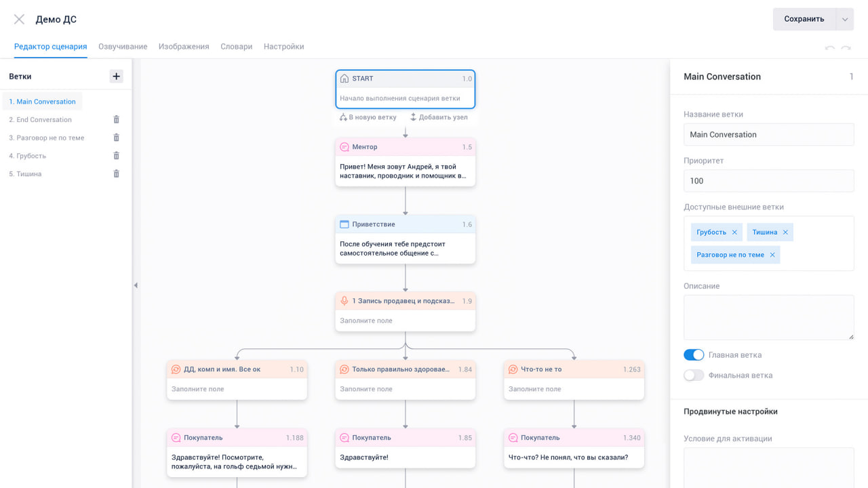Select the Разговор не по теме branch
The width and height of the screenshot is (868, 488).
pos(47,138)
